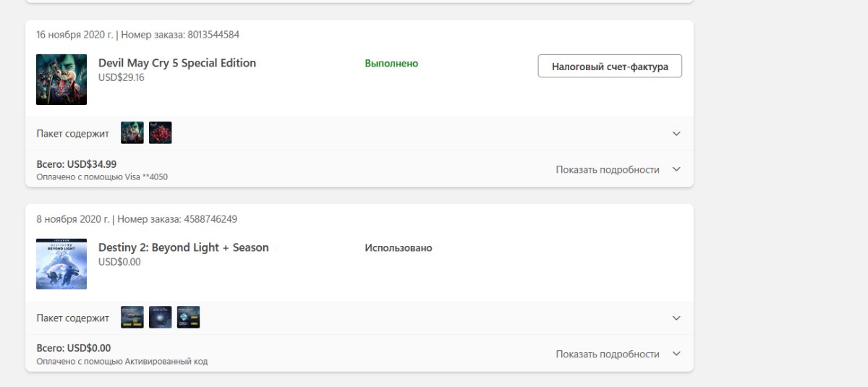868x387 pixels.
Task: Open the Destiny 2: Beyond Light + Season title
Action: point(184,247)
